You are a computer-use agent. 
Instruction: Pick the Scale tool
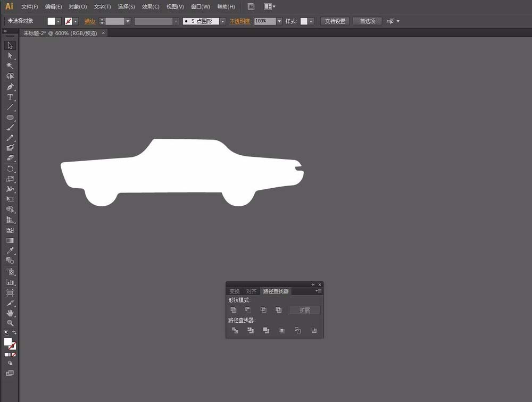tap(10, 179)
